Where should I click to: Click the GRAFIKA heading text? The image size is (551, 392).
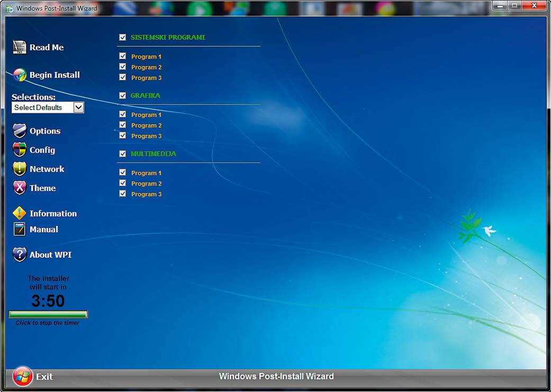pos(146,96)
